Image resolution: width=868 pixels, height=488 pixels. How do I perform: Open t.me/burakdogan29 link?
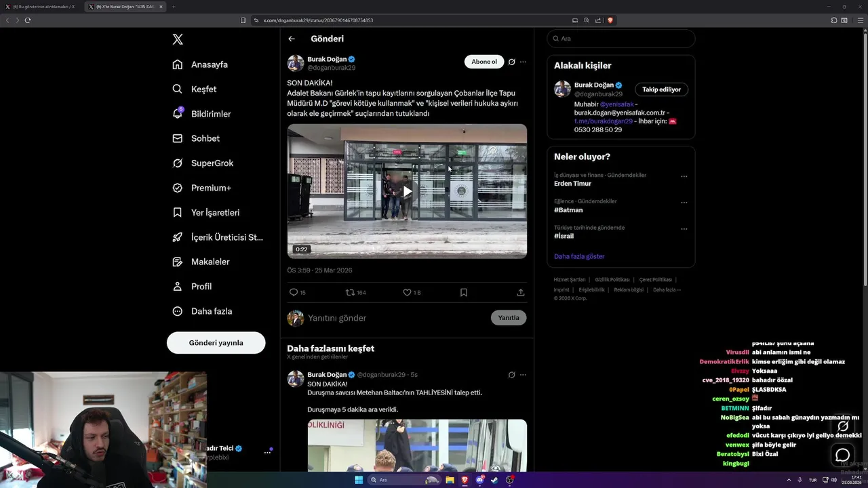(x=604, y=121)
